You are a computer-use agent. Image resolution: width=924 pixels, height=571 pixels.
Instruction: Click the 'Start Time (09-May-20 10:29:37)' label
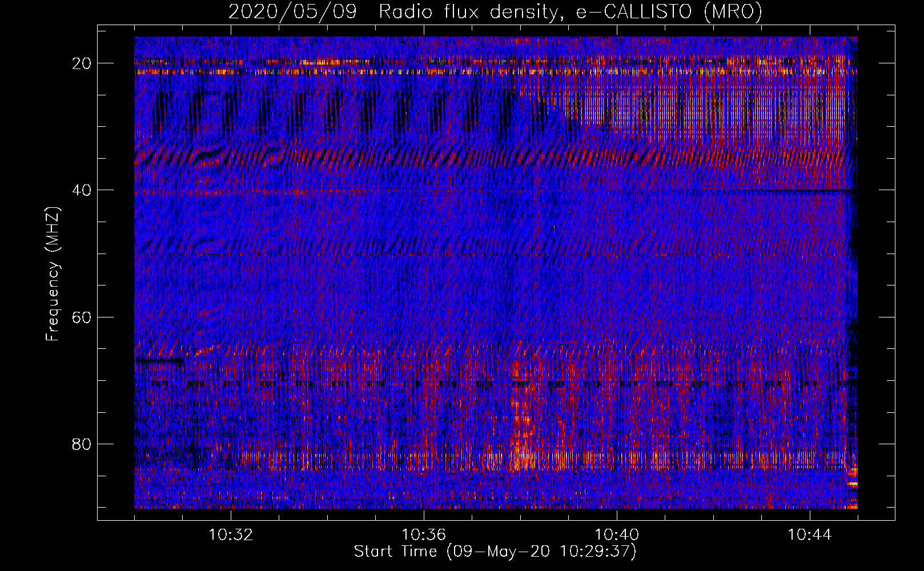[x=495, y=552]
